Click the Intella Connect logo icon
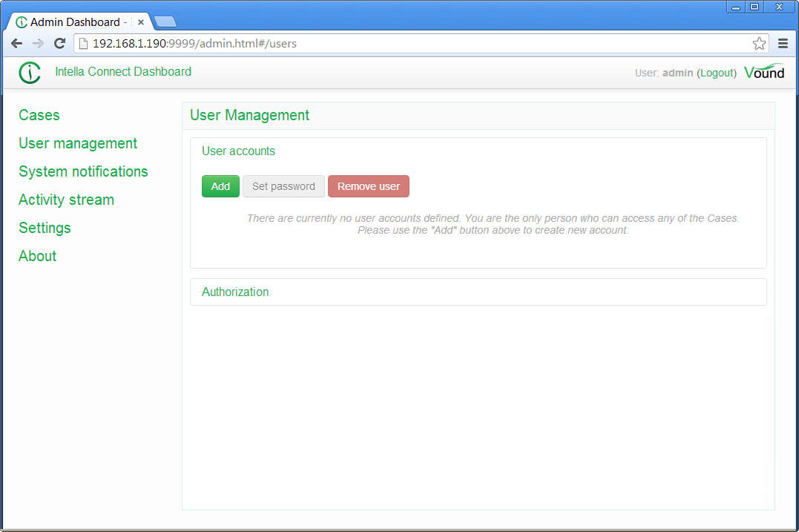 pyautogui.click(x=30, y=73)
